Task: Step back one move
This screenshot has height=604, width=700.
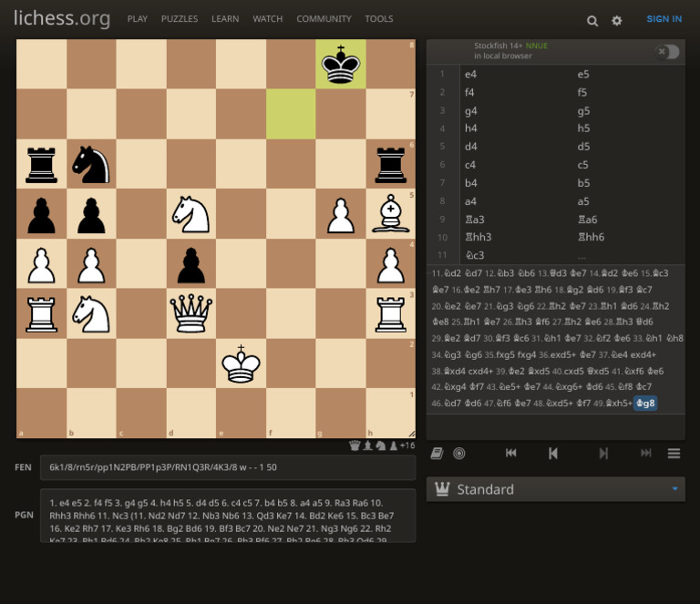Action: [x=553, y=454]
